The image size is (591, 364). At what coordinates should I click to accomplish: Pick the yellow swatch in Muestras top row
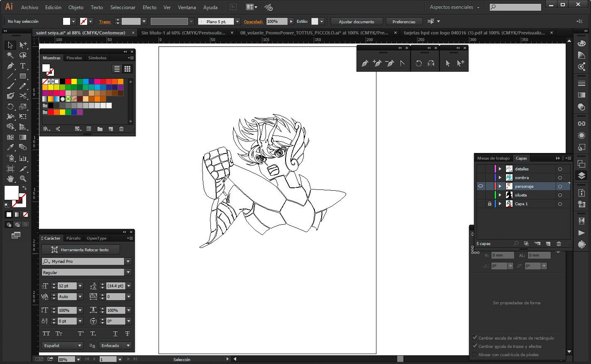(74, 82)
